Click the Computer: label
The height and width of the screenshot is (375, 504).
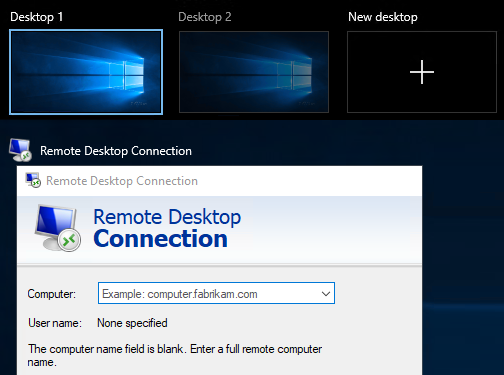click(52, 294)
